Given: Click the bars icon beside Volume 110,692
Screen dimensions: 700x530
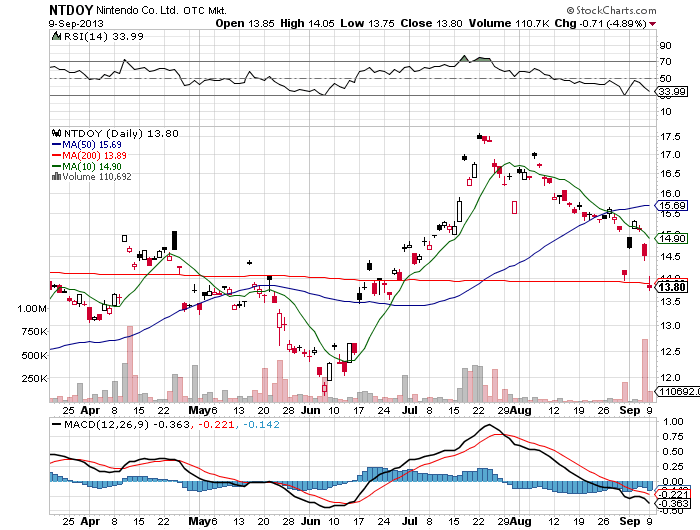Looking at the screenshot, I should [x=56, y=176].
